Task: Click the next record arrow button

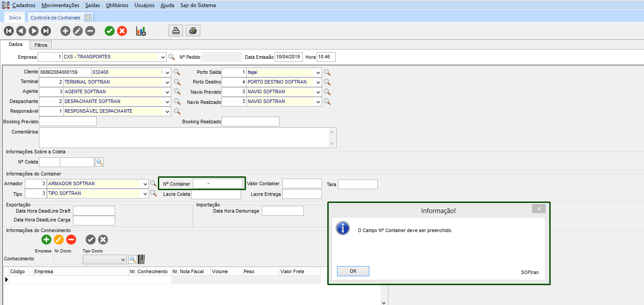Action: coord(34,31)
